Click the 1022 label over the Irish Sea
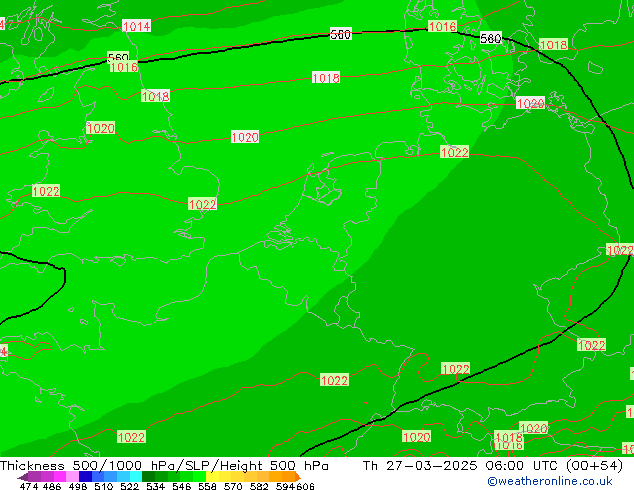634x490 pixels. [46, 191]
